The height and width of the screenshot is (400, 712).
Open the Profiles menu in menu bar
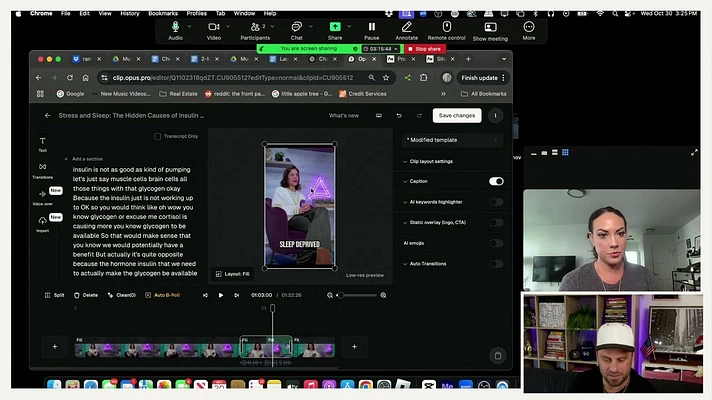point(197,14)
